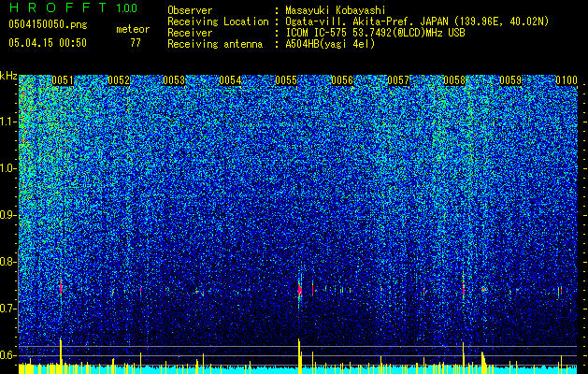588x374 pixels.
Task: Click the 0.9 kHz axis label
Action: pyautogui.click(x=8, y=215)
